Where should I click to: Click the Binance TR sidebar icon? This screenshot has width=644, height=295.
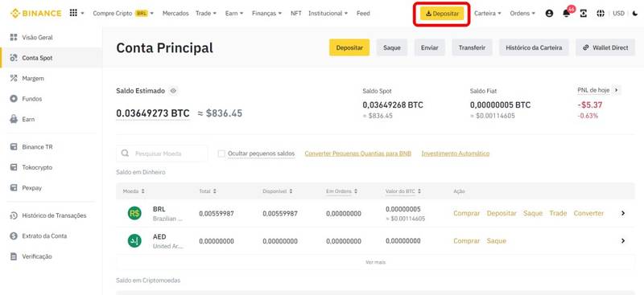point(14,147)
